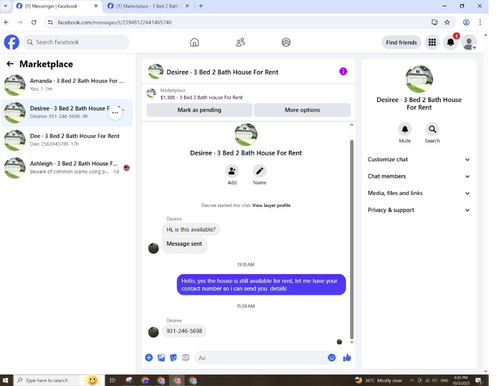Open the right panel house thumbnail
This screenshot has height=386, width=500.
click(x=419, y=79)
